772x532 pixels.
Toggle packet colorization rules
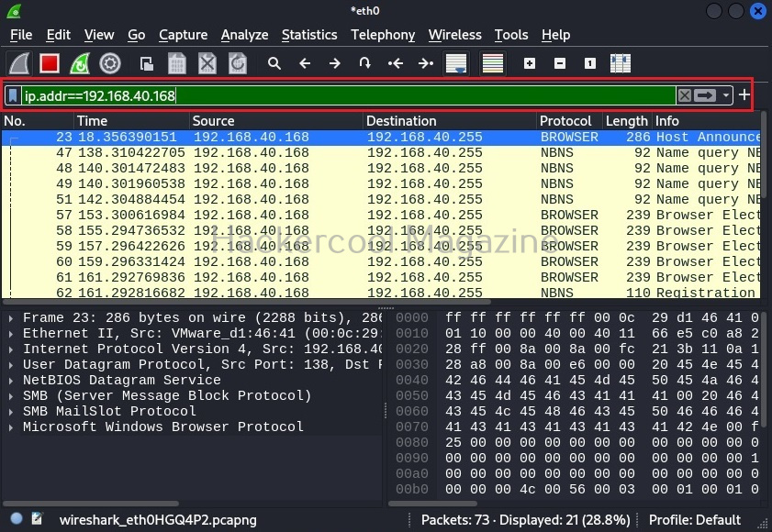point(493,63)
